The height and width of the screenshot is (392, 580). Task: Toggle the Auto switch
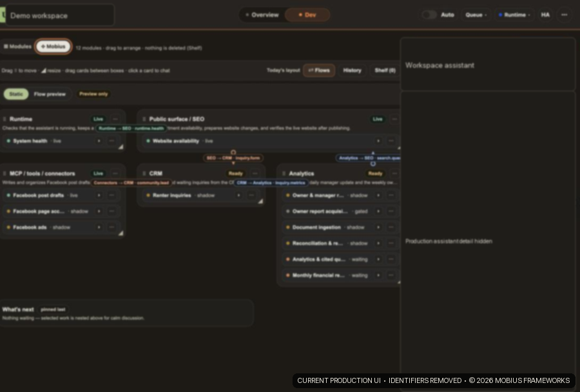[429, 15]
